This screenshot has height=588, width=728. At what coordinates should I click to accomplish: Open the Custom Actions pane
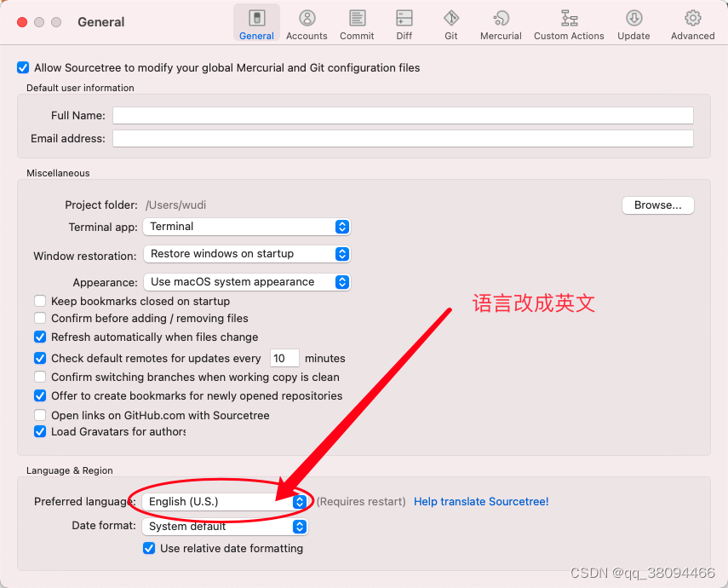tap(569, 23)
